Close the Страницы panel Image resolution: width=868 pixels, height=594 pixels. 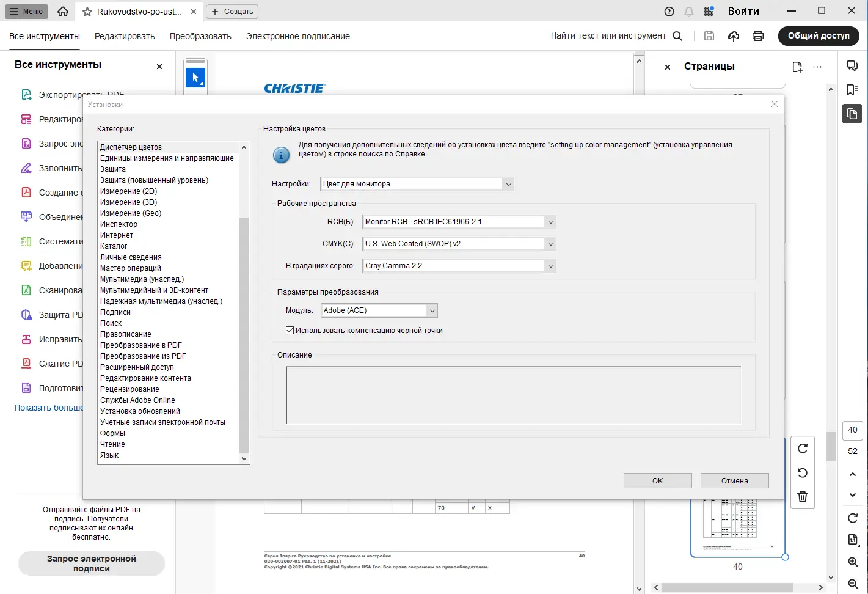[668, 67]
